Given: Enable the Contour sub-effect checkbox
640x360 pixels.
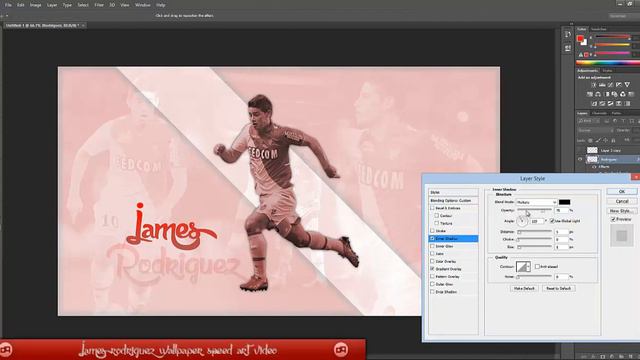Looking at the screenshot, I should 437,216.
